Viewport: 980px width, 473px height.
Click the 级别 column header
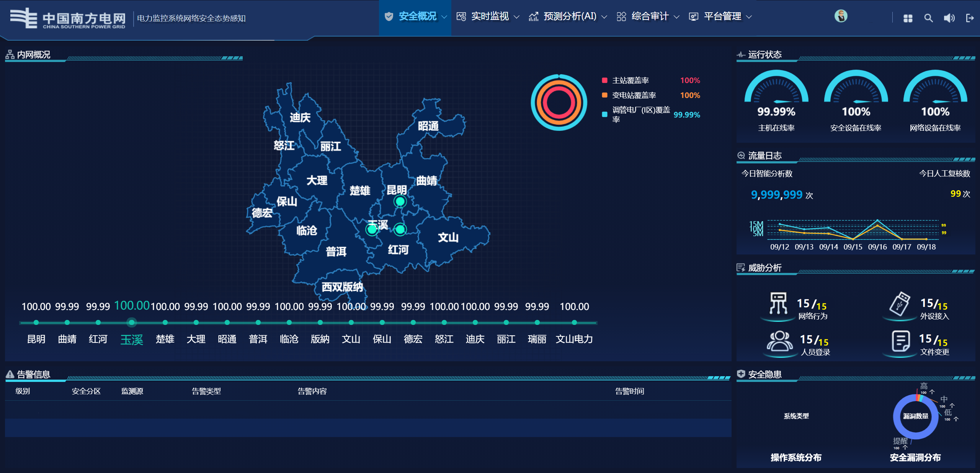[x=23, y=391]
